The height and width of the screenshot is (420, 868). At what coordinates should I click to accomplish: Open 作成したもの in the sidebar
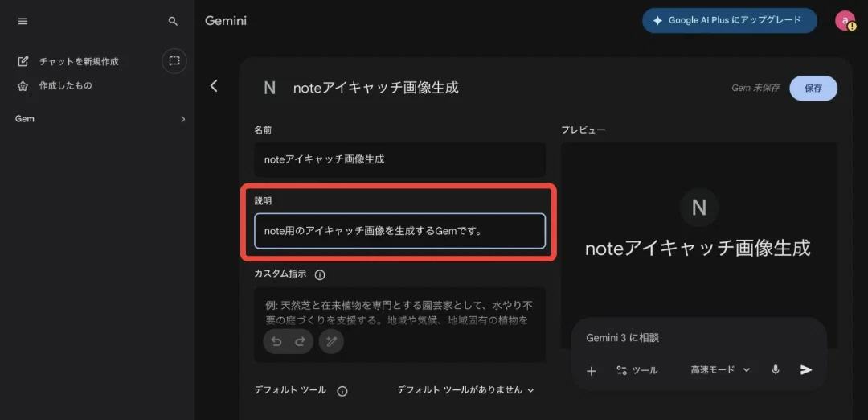pyautogui.click(x=55, y=86)
